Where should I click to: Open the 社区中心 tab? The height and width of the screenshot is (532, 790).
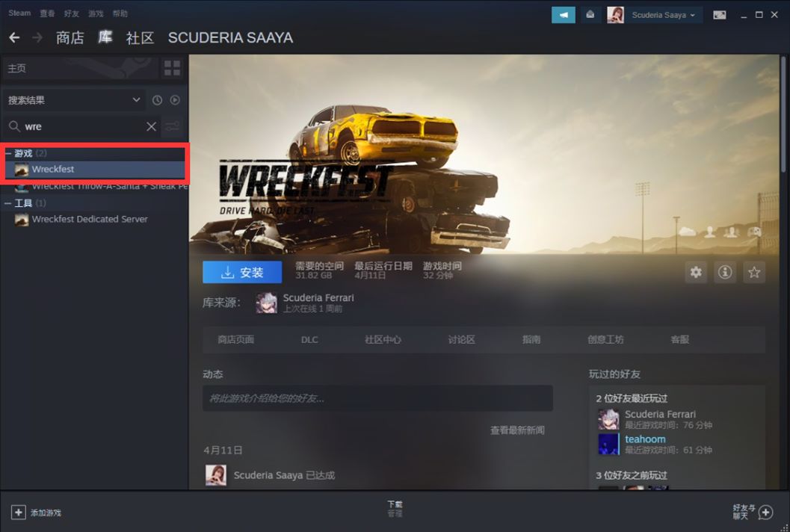383,339
